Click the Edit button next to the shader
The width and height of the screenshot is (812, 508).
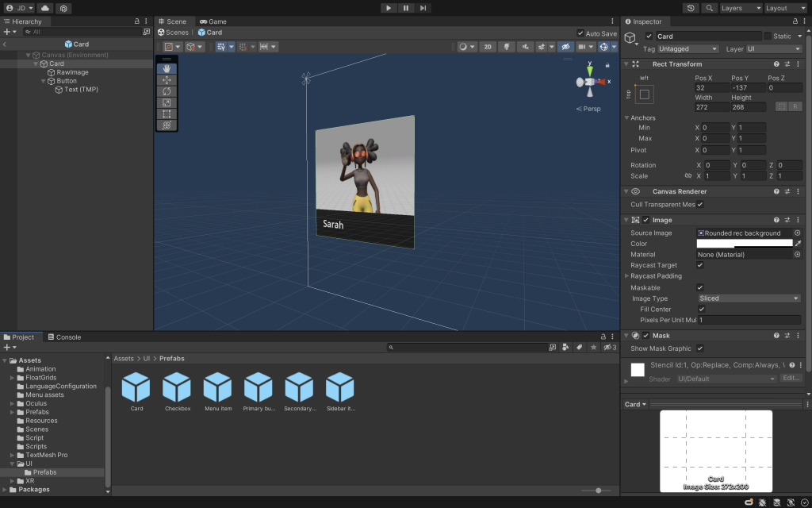coord(791,379)
